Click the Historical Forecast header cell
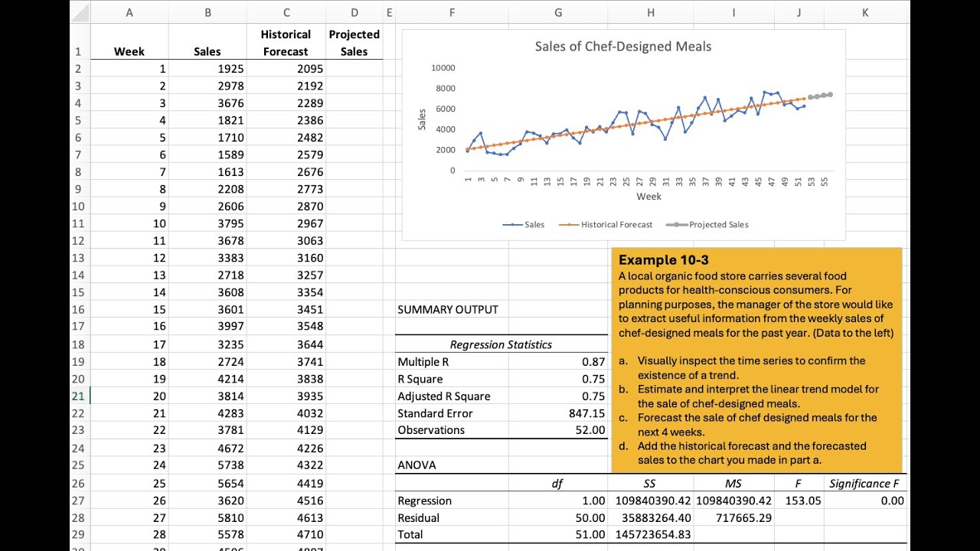Viewport: 980px width, 551px height. point(286,43)
